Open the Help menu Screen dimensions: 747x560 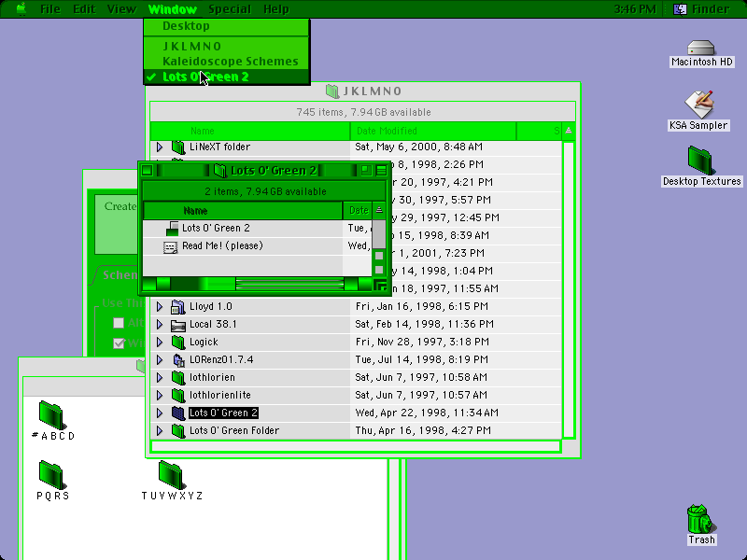click(276, 9)
